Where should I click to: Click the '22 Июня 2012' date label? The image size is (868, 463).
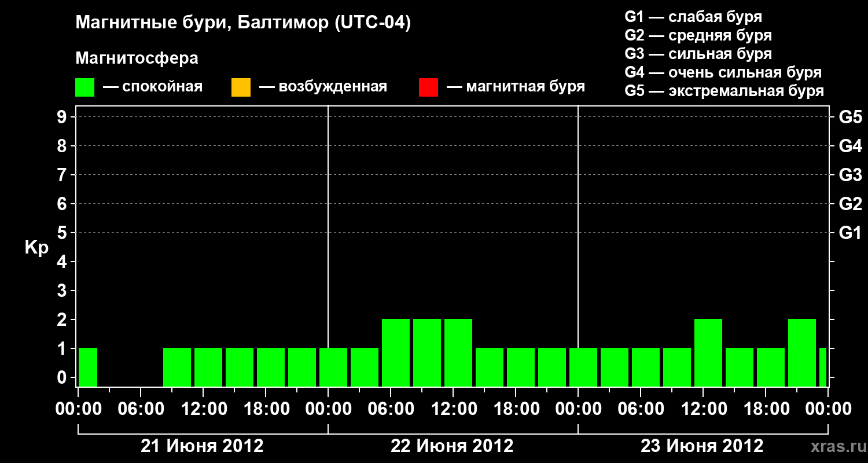[453, 446]
